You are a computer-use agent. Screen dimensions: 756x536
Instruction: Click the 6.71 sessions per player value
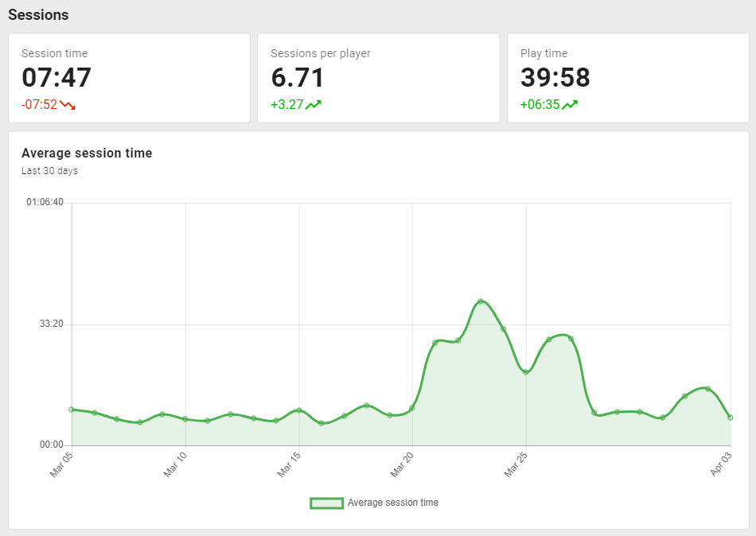[298, 78]
